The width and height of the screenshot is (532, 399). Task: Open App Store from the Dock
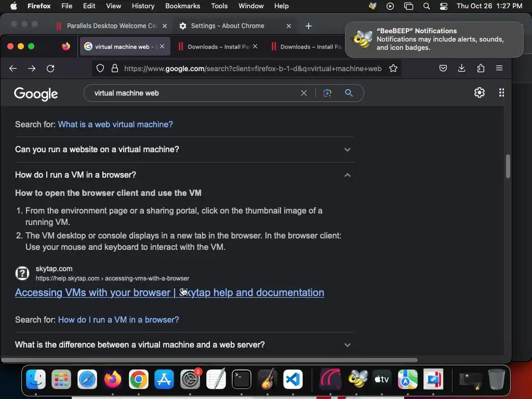[x=164, y=379]
